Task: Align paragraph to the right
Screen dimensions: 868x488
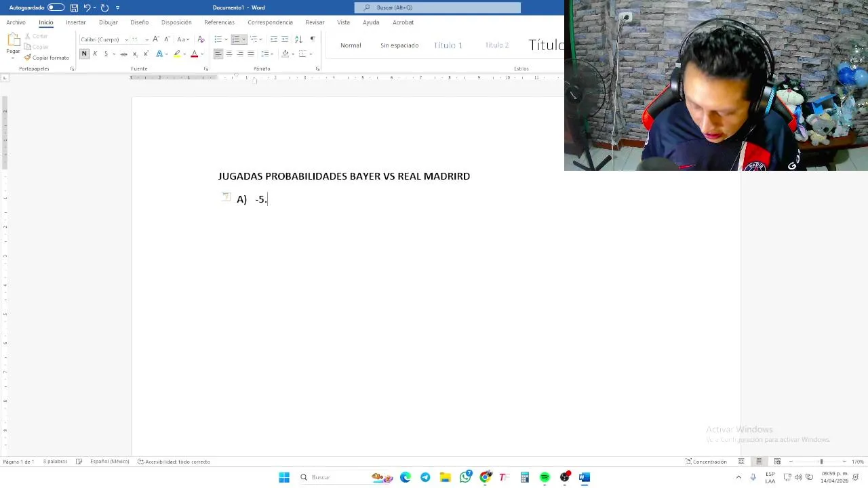Action: [x=240, y=54]
